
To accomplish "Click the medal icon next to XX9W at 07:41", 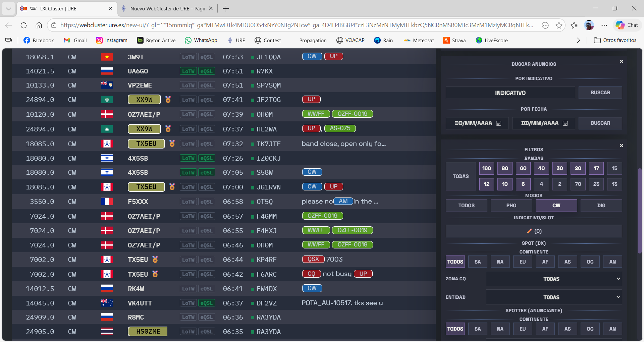I will point(168,100).
